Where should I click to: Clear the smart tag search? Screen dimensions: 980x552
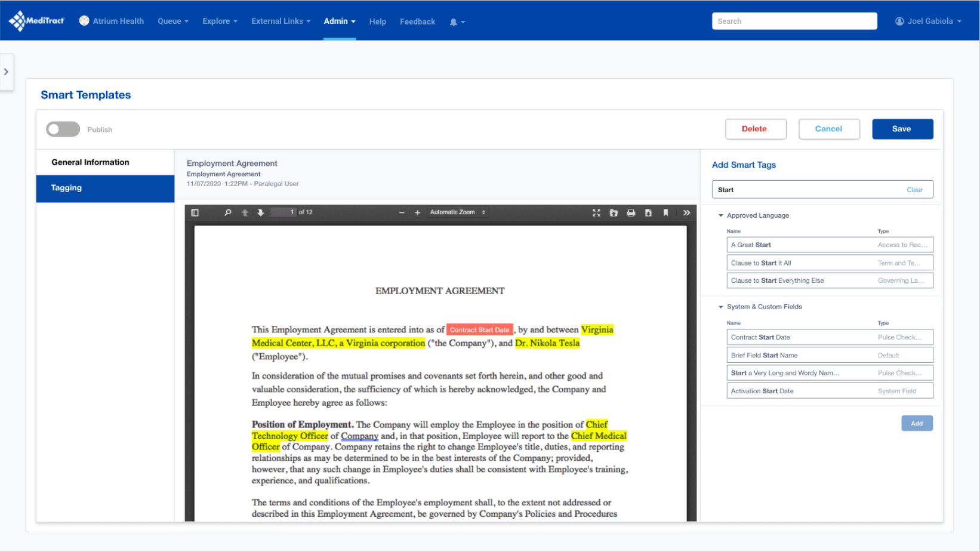pyautogui.click(x=914, y=190)
